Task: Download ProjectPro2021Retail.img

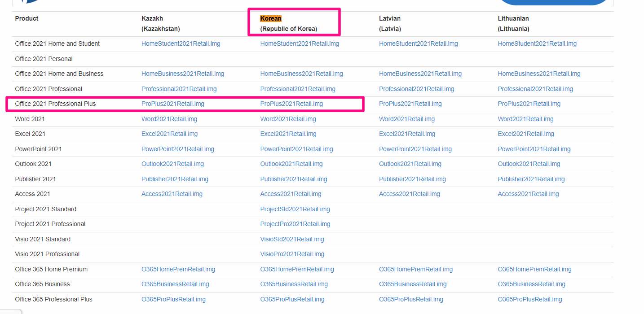Action: click(296, 224)
